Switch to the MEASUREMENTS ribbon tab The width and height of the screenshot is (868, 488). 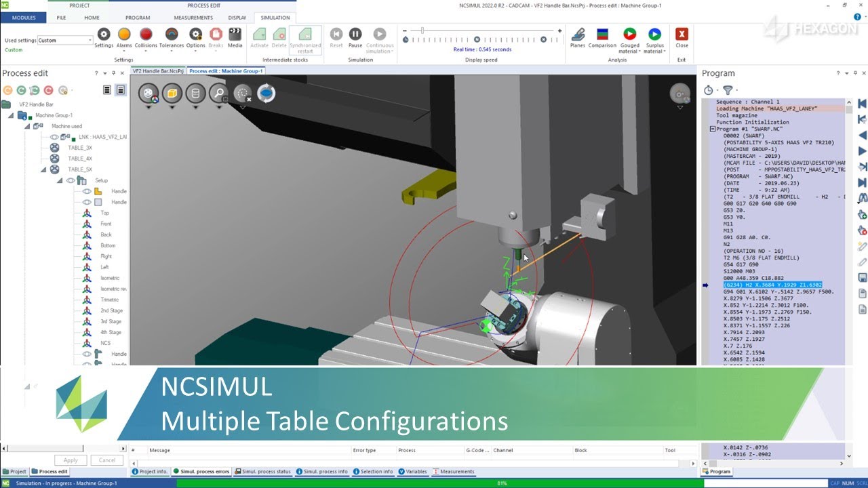pos(193,18)
